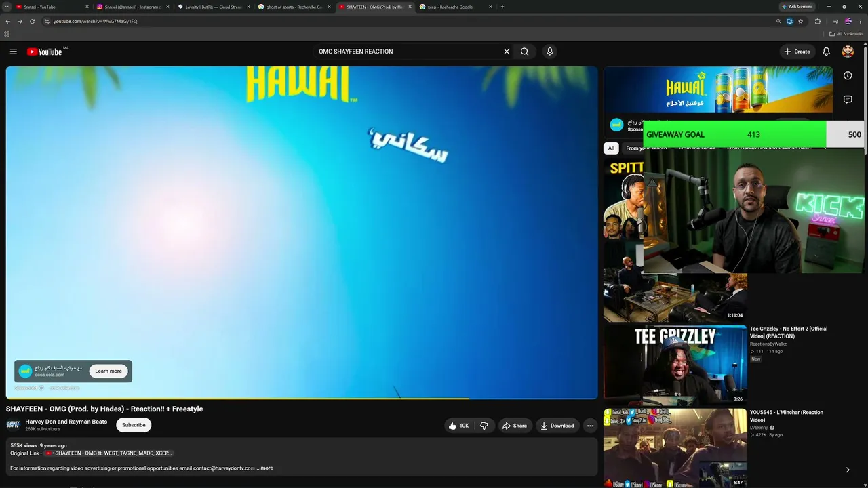
Task: Open the ad advertiser logo in the player
Action: pos(25,371)
